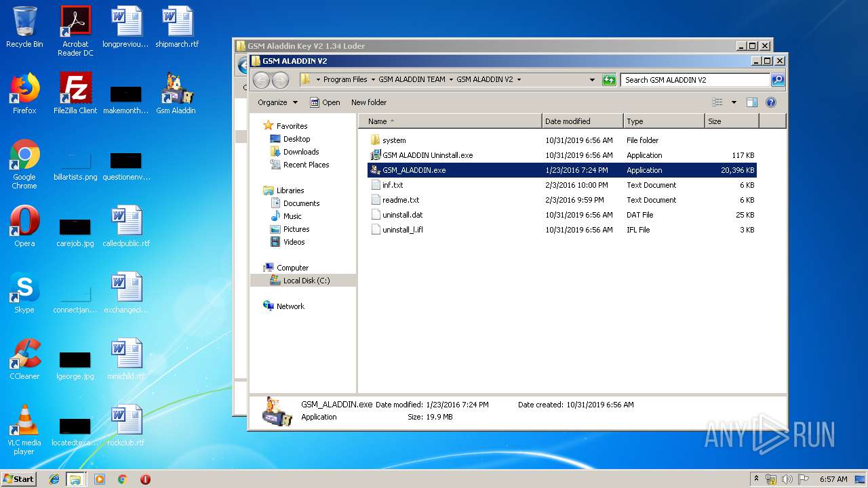Select Downloads in navigation pane

point(295,151)
